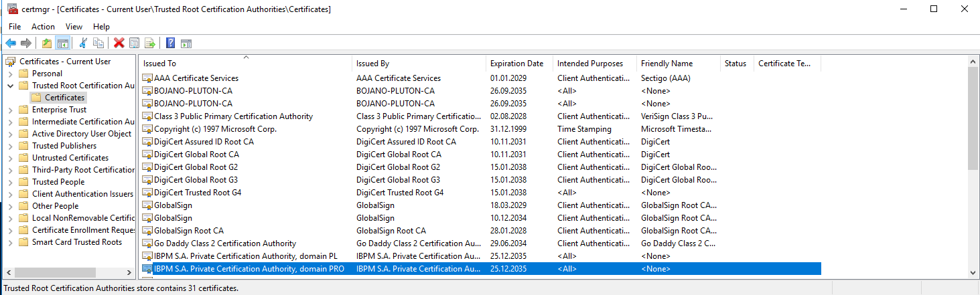Select the Local NonRemovable Certificates tree item
This screenshot has width=980, height=295.
tap(83, 218)
